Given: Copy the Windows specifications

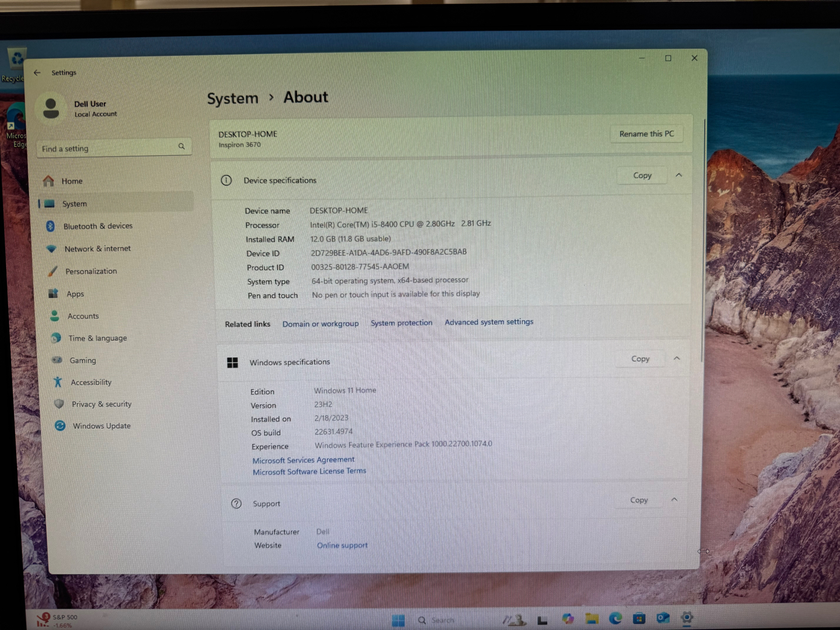Looking at the screenshot, I should 640,359.
